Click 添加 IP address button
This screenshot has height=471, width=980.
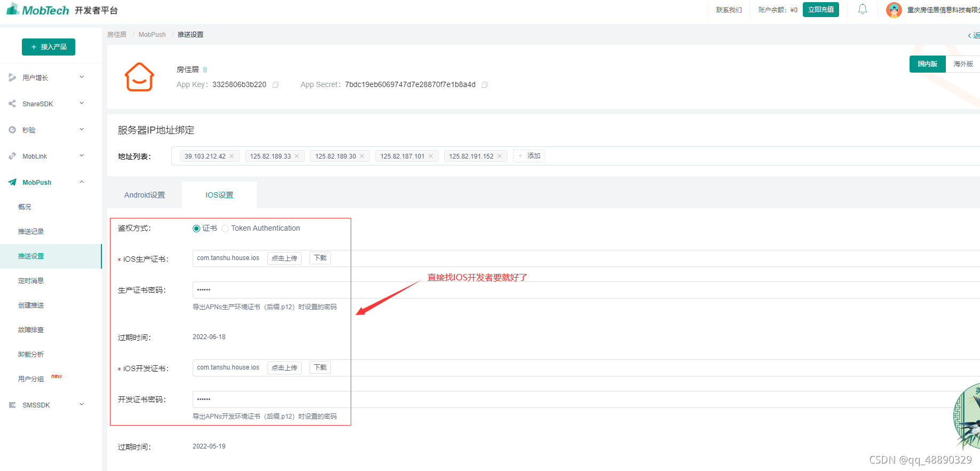click(528, 156)
